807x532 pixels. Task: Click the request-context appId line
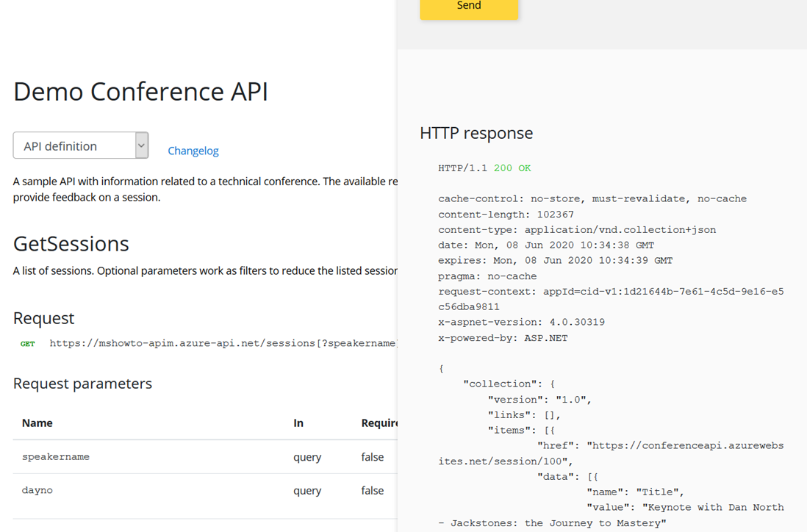click(x=611, y=299)
